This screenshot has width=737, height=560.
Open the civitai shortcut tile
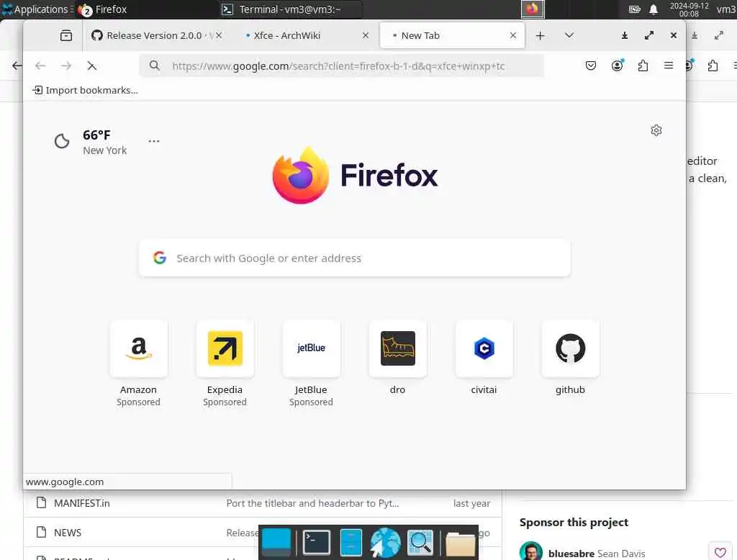484,357
